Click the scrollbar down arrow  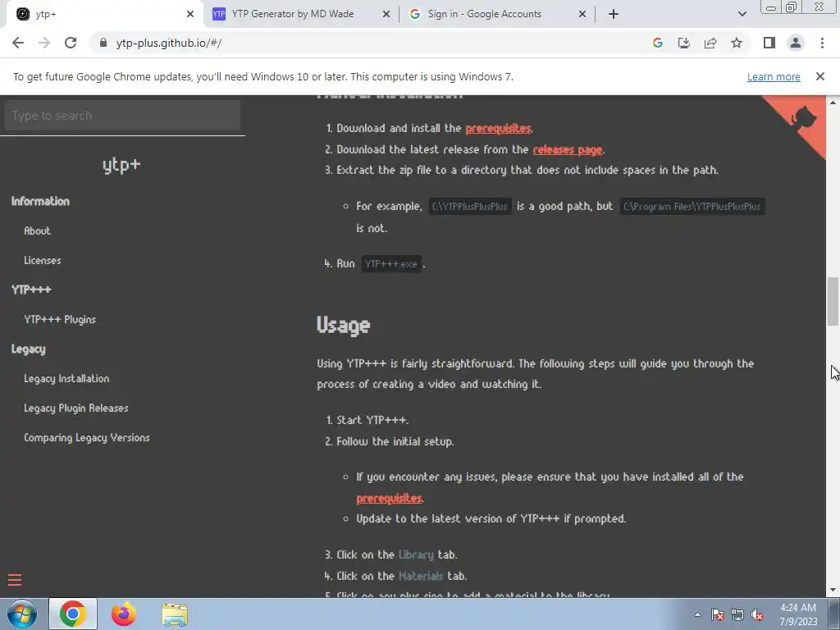coord(833,591)
